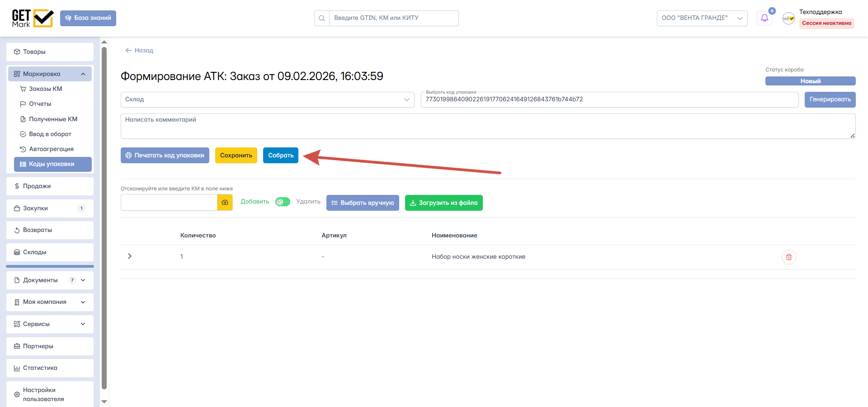Click the Отчеты flag icon
This screenshot has height=407, width=868.
[x=23, y=104]
